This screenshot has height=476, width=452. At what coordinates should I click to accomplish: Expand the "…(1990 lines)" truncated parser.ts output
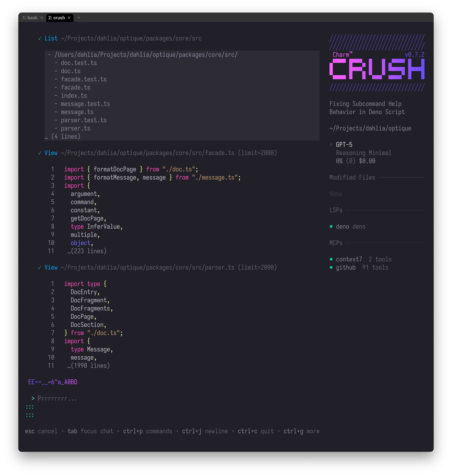pos(89,366)
